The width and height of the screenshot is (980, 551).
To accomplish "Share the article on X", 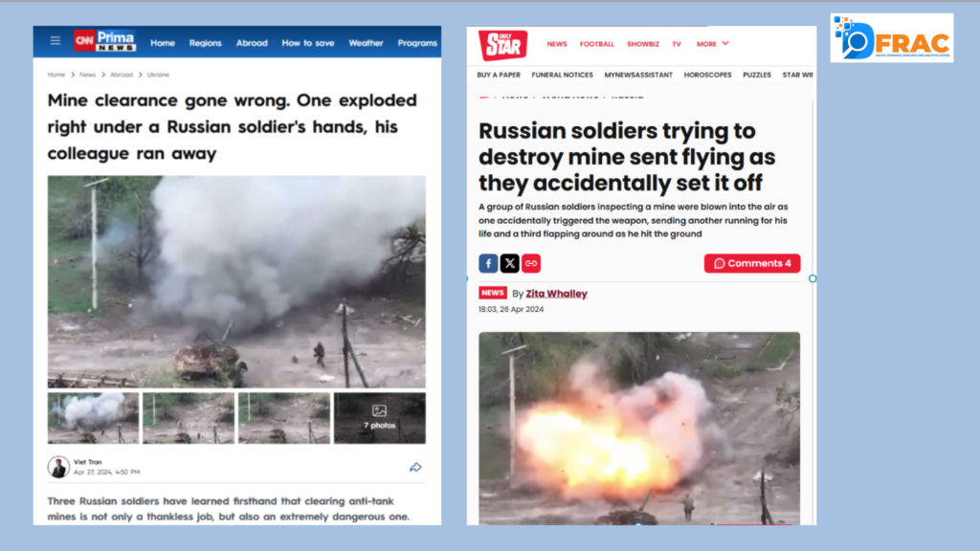I will click(x=509, y=264).
